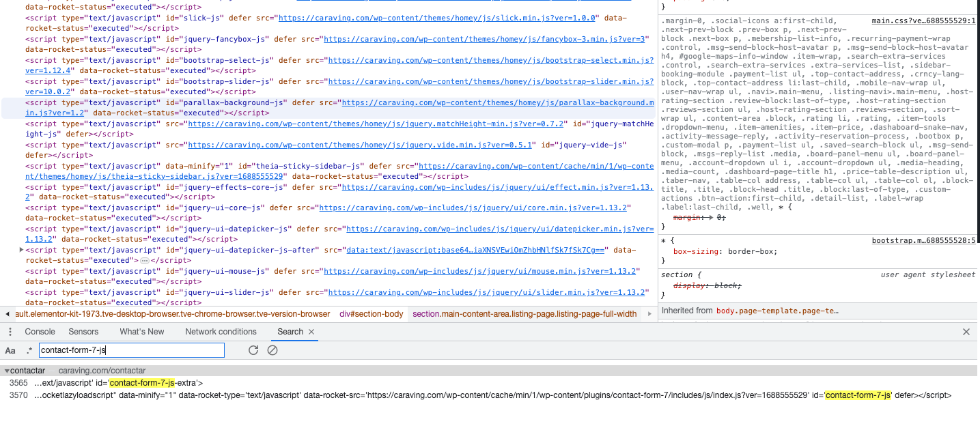
Task: Switch to the Sensors drawer tab
Action: [x=83, y=332]
